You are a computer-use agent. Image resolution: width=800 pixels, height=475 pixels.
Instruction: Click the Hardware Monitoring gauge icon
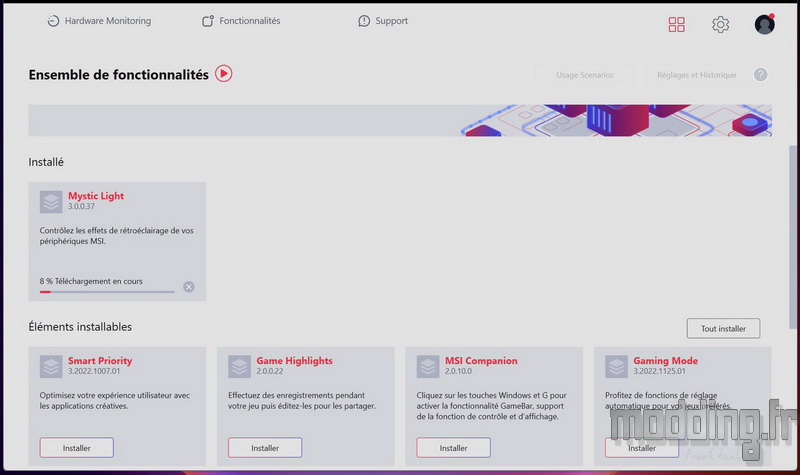click(x=53, y=21)
